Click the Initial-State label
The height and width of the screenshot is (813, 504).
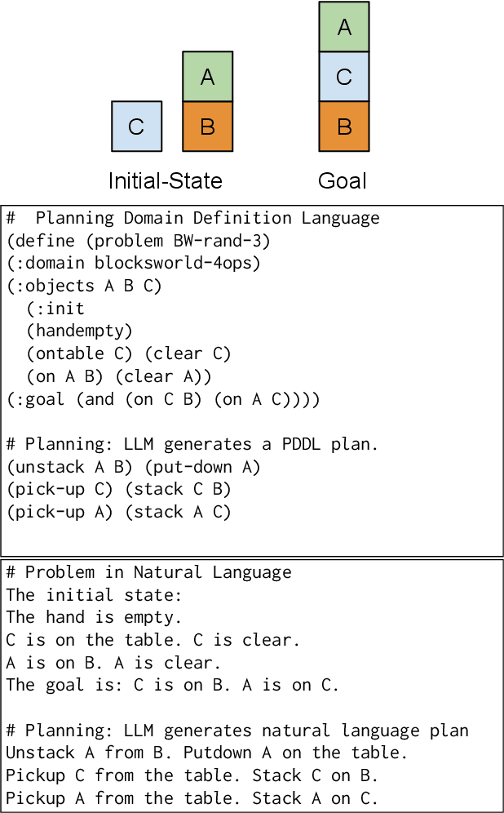pyautogui.click(x=165, y=180)
